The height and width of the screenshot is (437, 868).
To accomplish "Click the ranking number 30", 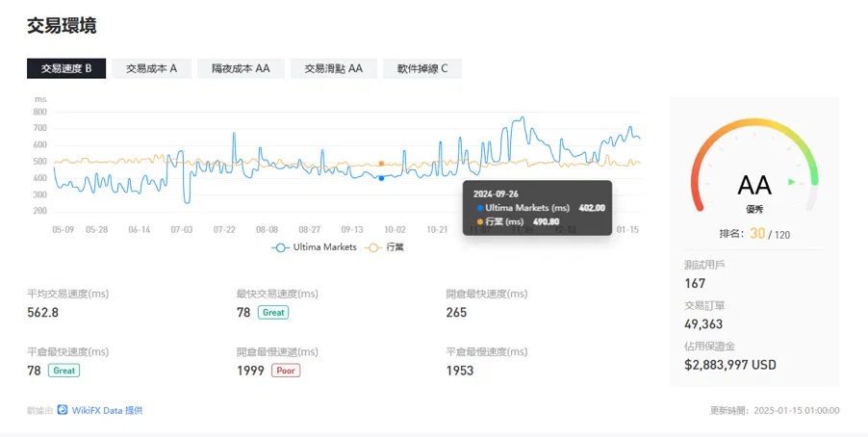I will [x=757, y=233].
